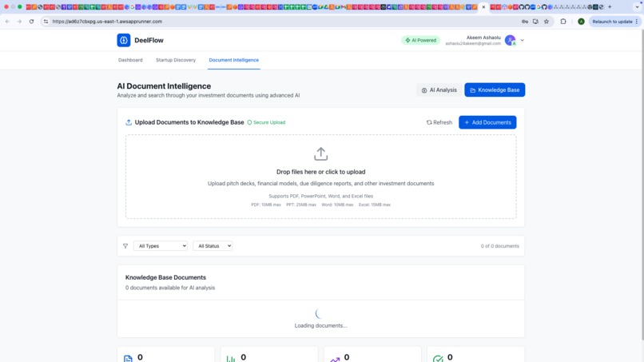Open the user avatar icon
Screen dimensions: 644x362
pos(510,40)
